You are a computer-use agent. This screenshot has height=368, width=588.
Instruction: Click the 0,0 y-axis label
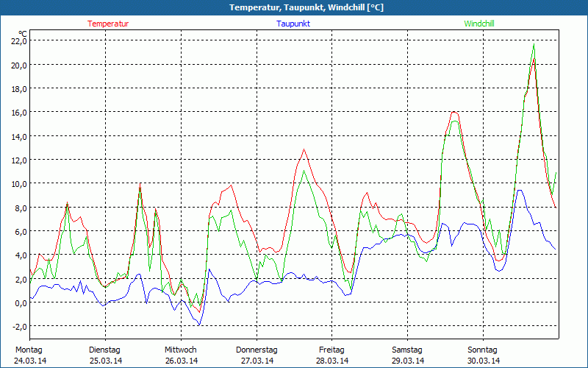[21, 303]
